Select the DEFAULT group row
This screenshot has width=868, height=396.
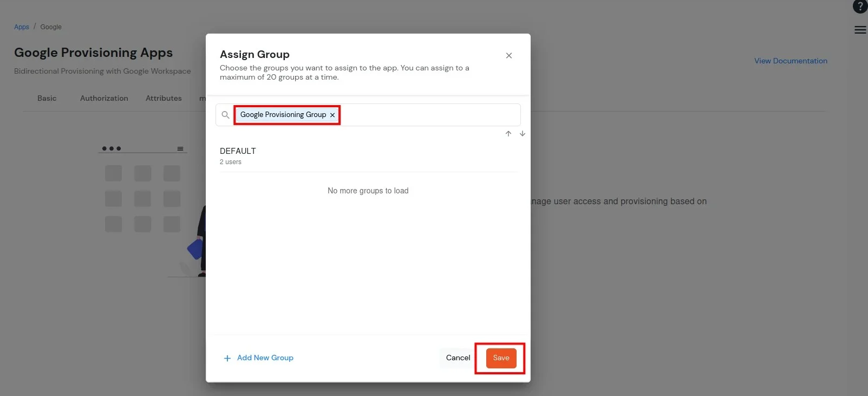point(368,156)
